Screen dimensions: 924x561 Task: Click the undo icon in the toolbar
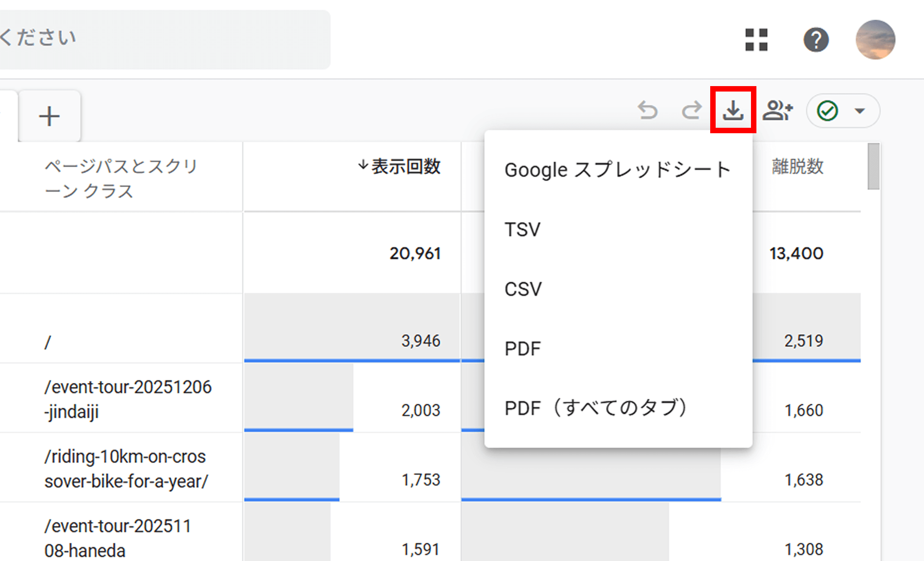(x=649, y=111)
